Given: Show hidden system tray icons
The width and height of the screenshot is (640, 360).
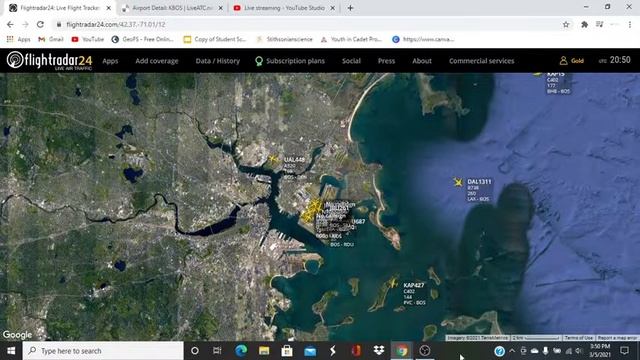Looking at the screenshot, I should 512,351.
